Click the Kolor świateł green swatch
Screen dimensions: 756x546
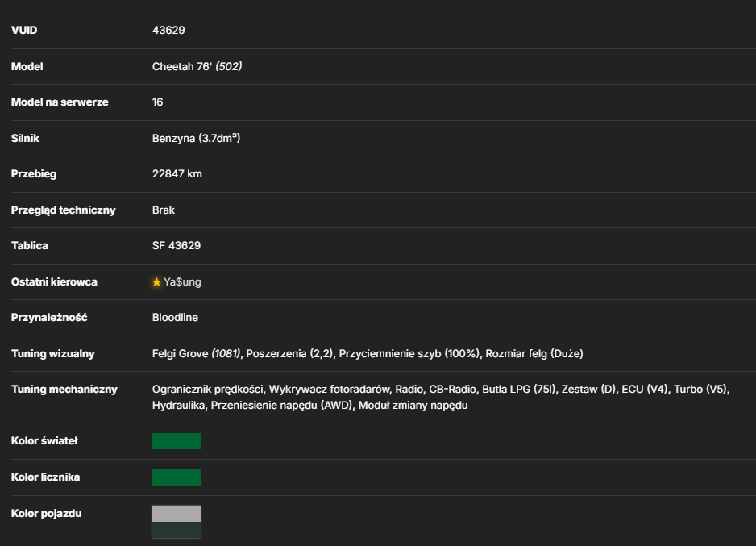pyautogui.click(x=177, y=441)
